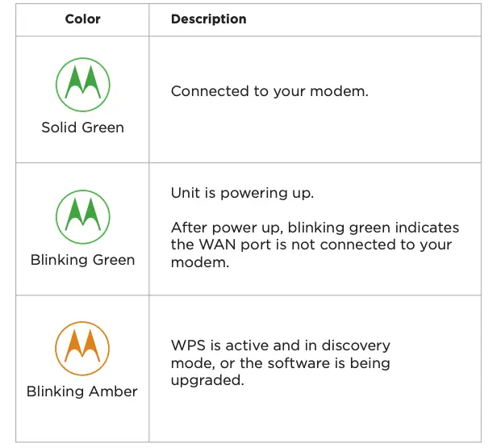Click the solid green Motorola logo icon

tap(82, 84)
